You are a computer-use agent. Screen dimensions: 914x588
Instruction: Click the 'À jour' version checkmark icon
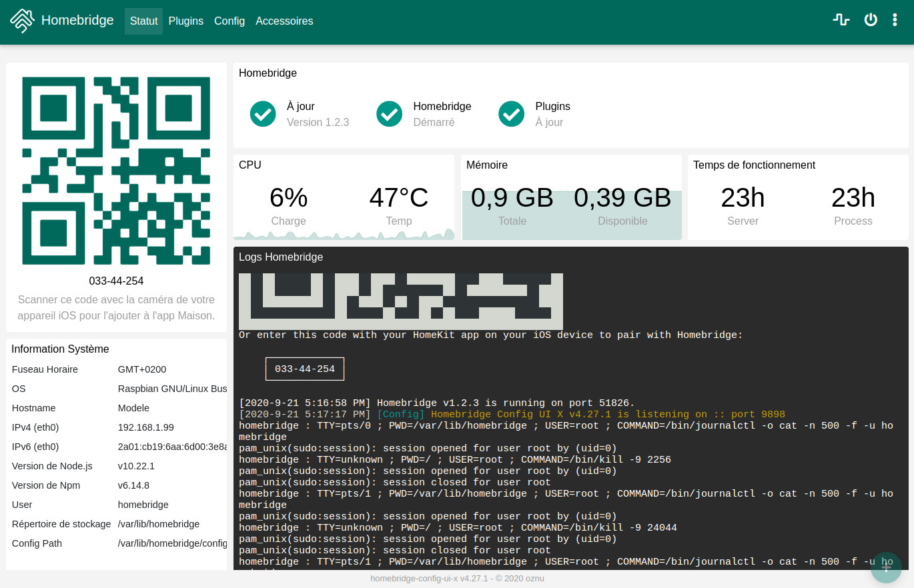tap(263, 114)
